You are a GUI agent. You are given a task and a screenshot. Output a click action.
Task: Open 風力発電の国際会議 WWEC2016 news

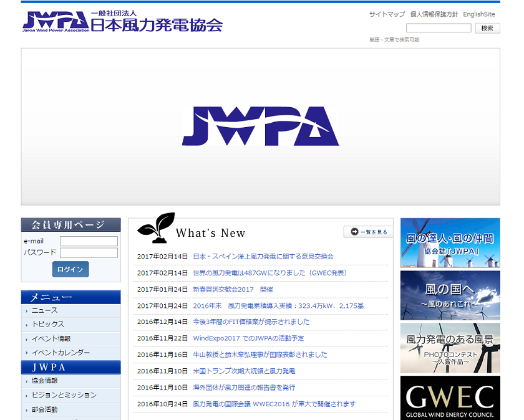pos(274,404)
